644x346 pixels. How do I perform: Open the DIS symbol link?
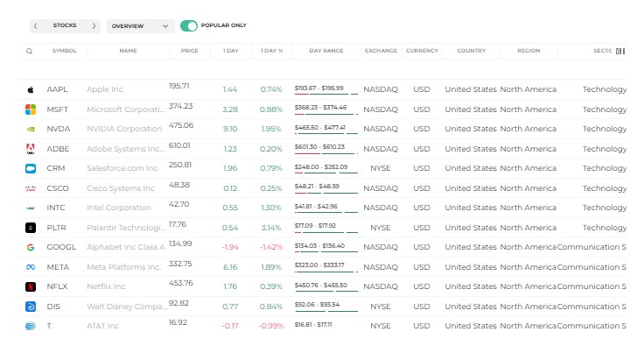[x=53, y=307]
